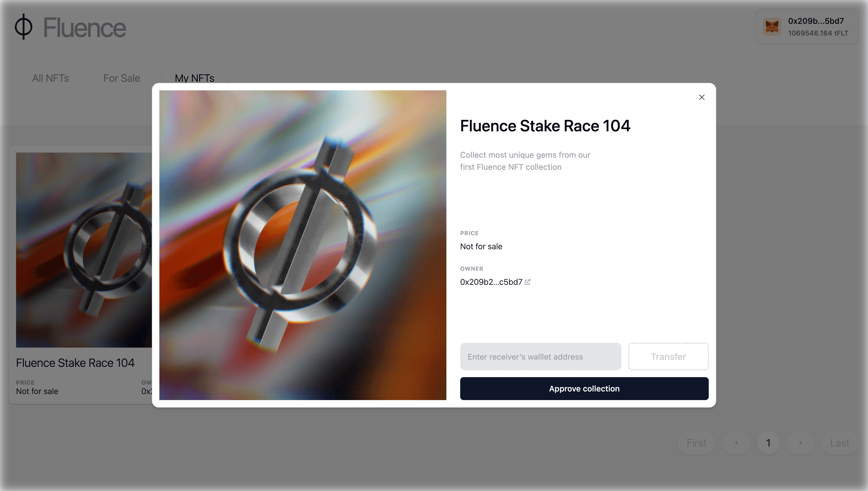The image size is (868, 491).
Task: Switch to the All NFTs tab
Action: click(x=50, y=78)
